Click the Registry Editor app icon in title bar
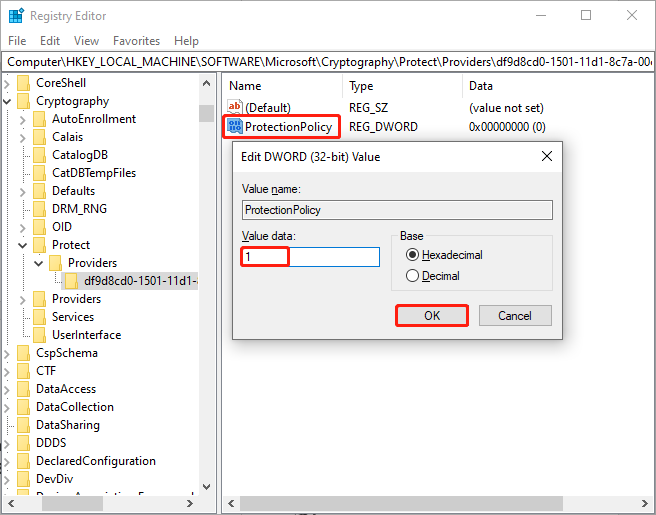This screenshot has height=515, width=656. (16, 16)
